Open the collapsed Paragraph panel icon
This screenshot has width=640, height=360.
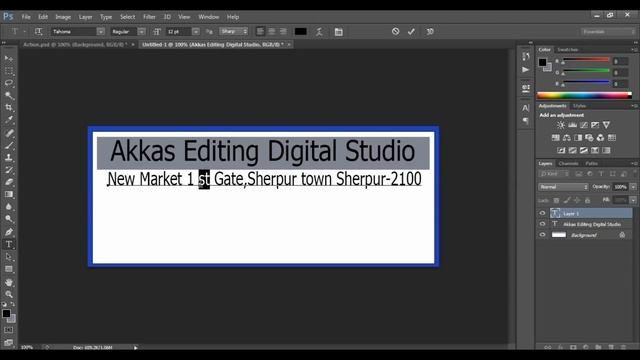pos(526,121)
